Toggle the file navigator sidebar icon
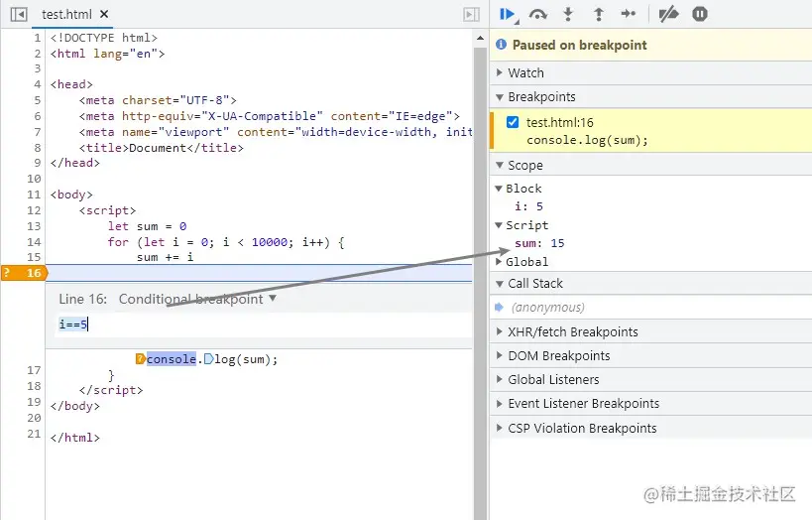The width and height of the screenshot is (812, 520). point(19,14)
